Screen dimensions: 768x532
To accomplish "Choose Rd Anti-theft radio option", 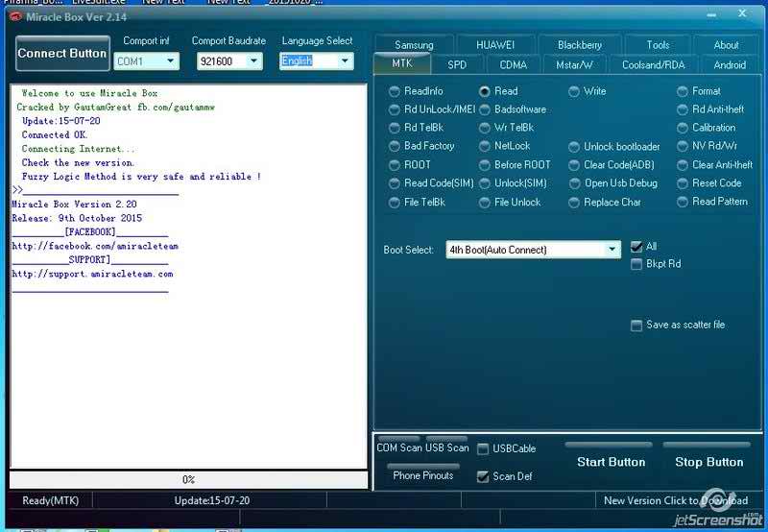I will point(710,109).
